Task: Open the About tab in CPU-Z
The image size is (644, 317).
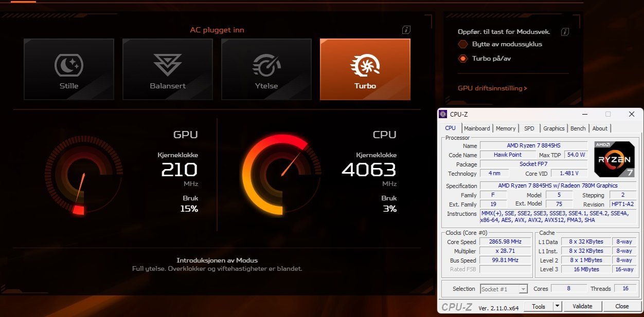Action: [600, 128]
